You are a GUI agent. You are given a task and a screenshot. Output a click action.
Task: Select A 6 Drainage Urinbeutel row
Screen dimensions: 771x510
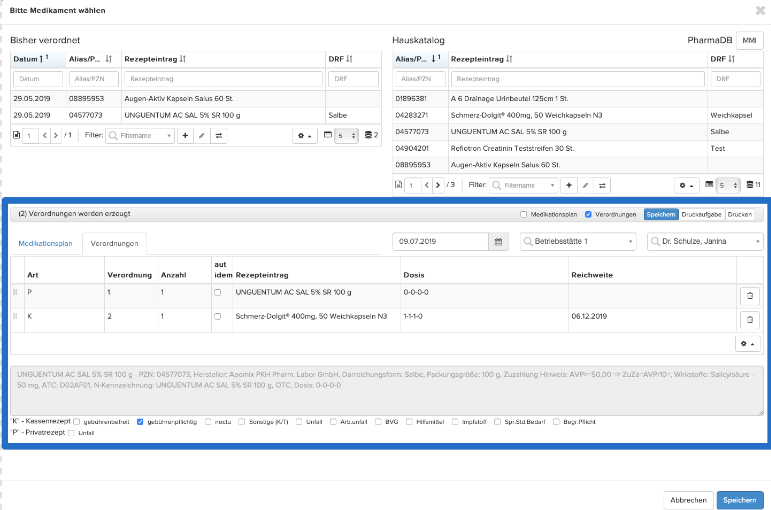click(577, 99)
